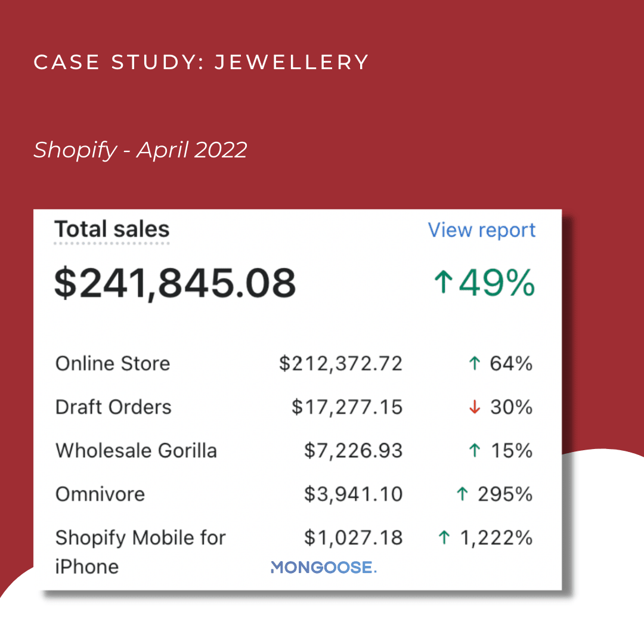Click the green up arrow beside 295%
The width and height of the screenshot is (644, 644).
coord(462,494)
